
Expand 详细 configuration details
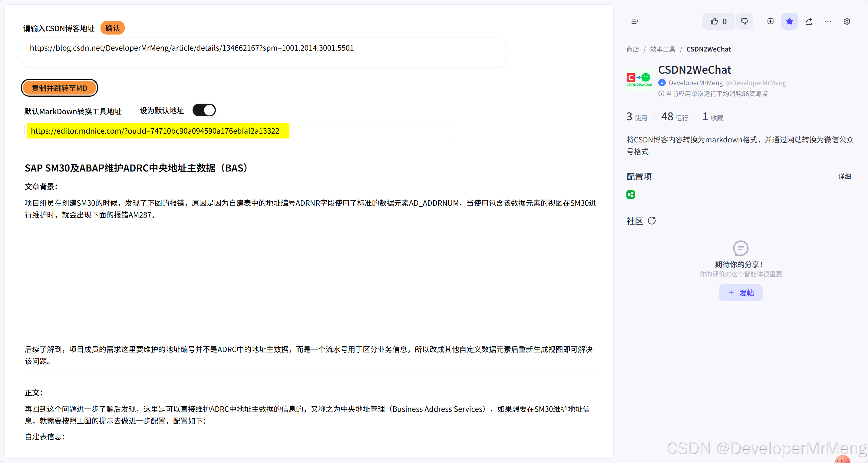(844, 176)
